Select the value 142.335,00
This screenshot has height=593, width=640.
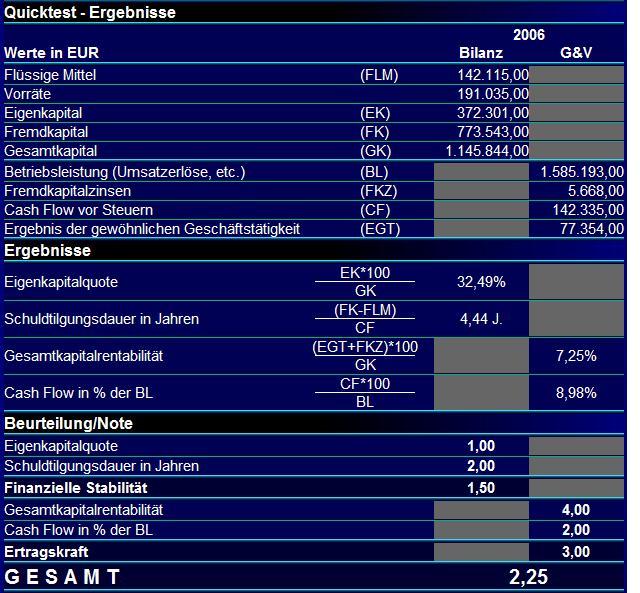(588, 210)
